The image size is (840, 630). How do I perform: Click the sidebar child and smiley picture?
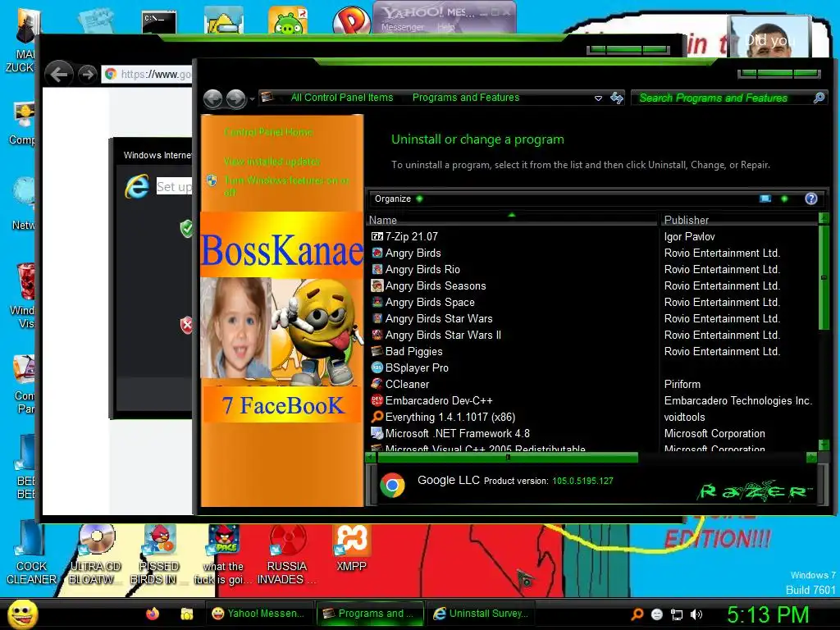click(x=282, y=330)
